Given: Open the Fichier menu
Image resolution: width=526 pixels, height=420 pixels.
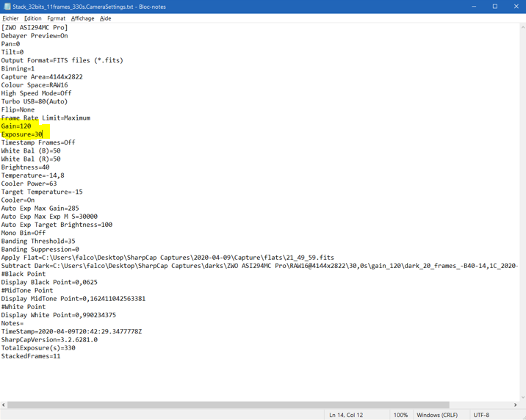Looking at the screenshot, I should (x=10, y=18).
